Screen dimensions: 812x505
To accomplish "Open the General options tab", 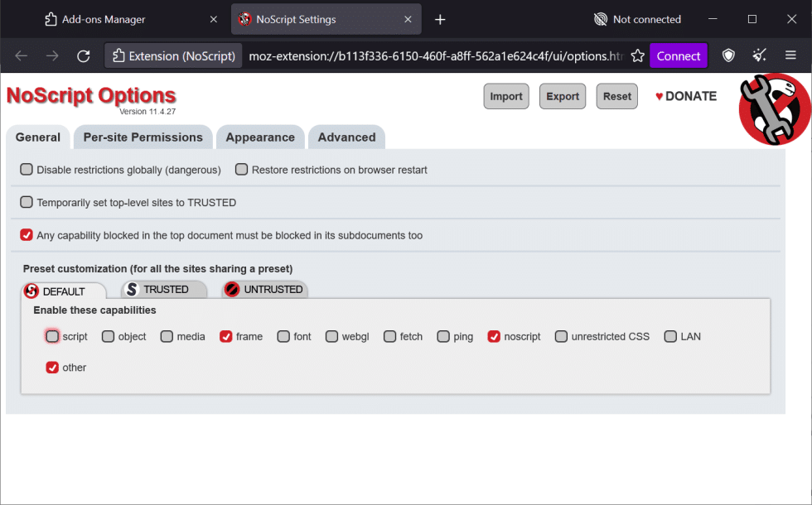I will [38, 137].
